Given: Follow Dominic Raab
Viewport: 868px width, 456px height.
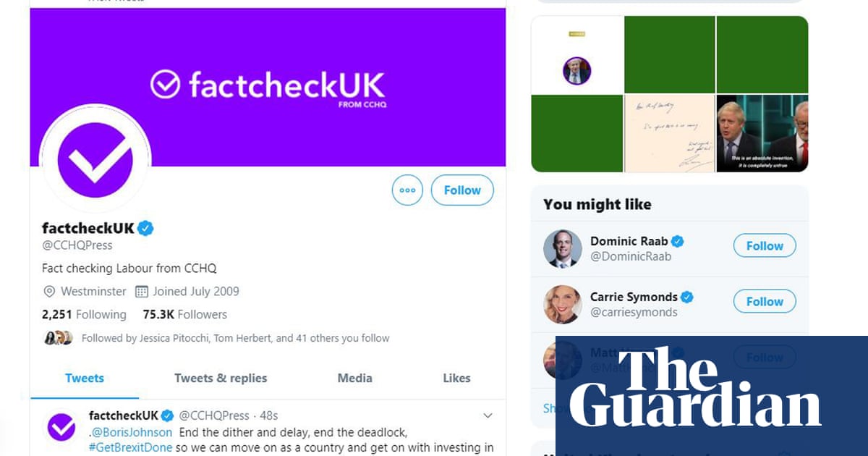Looking at the screenshot, I should (x=765, y=246).
